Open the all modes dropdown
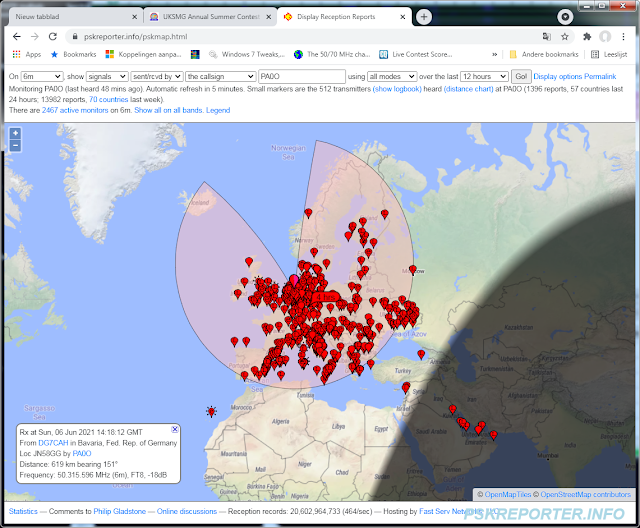 pyautogui.click(x=392, y=76)
